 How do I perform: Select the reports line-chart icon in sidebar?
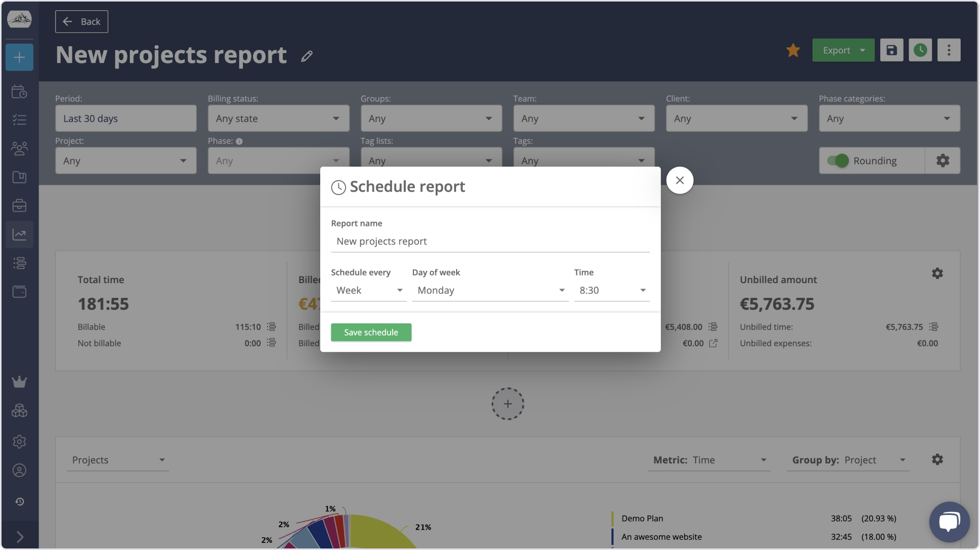[19, 234]
